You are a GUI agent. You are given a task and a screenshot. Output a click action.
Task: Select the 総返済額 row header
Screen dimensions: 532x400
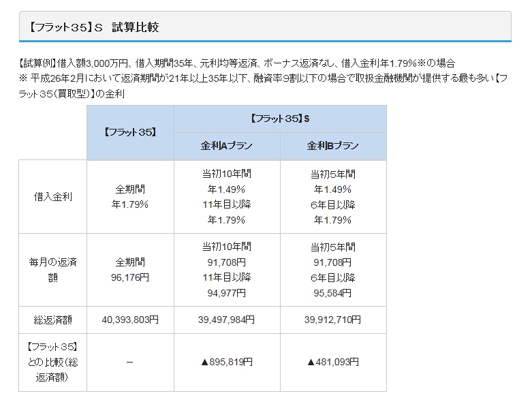(53, 319)
